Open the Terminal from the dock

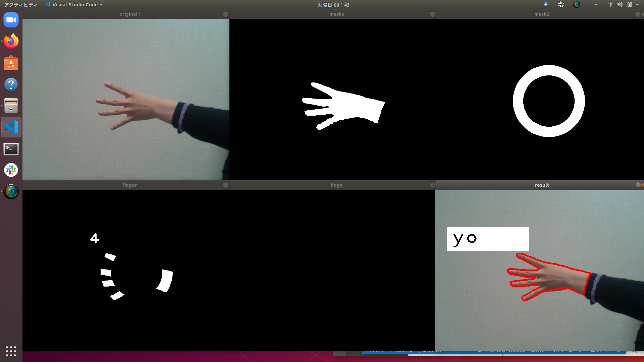(11, 149)
